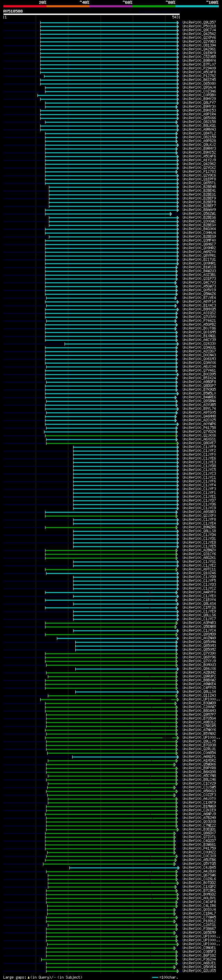Screen dimensions: 222x980
Task: Select hit label UniRef100_Q2JXF0
Action: [x=199, y=516]
